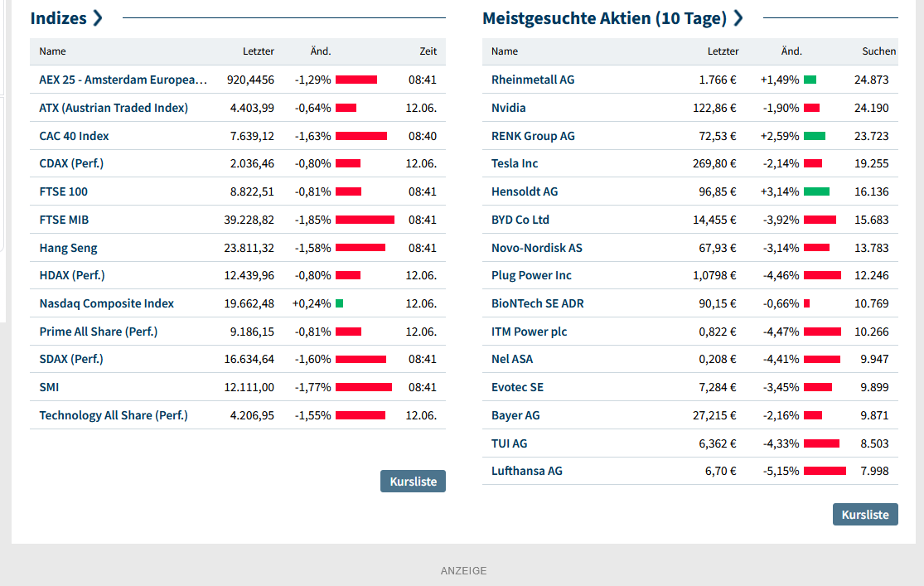Open Bayer AG stock
Screen dimensions: 924x586
pyautogui.click(x=515, y=415)
